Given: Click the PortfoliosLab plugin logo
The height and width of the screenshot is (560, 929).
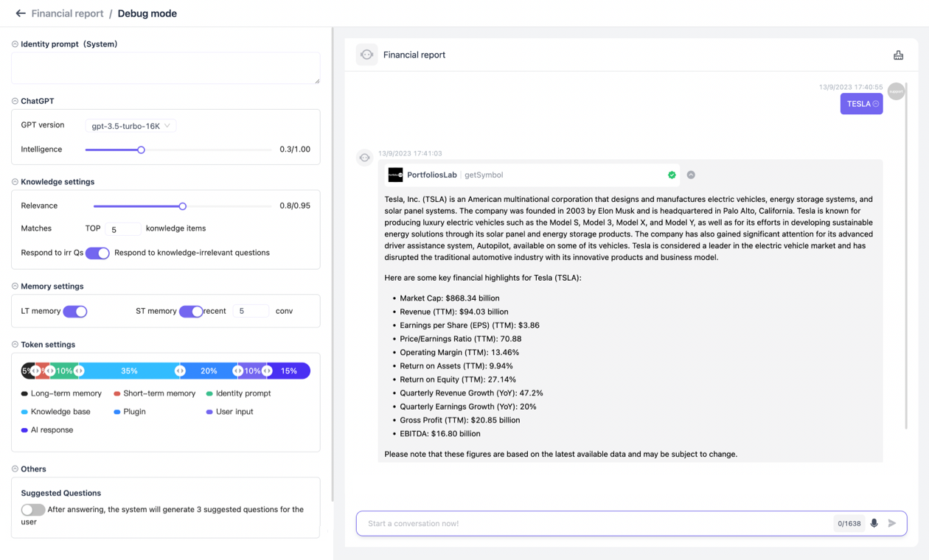Looking at the screenshot, I should [x=396, y=175].
